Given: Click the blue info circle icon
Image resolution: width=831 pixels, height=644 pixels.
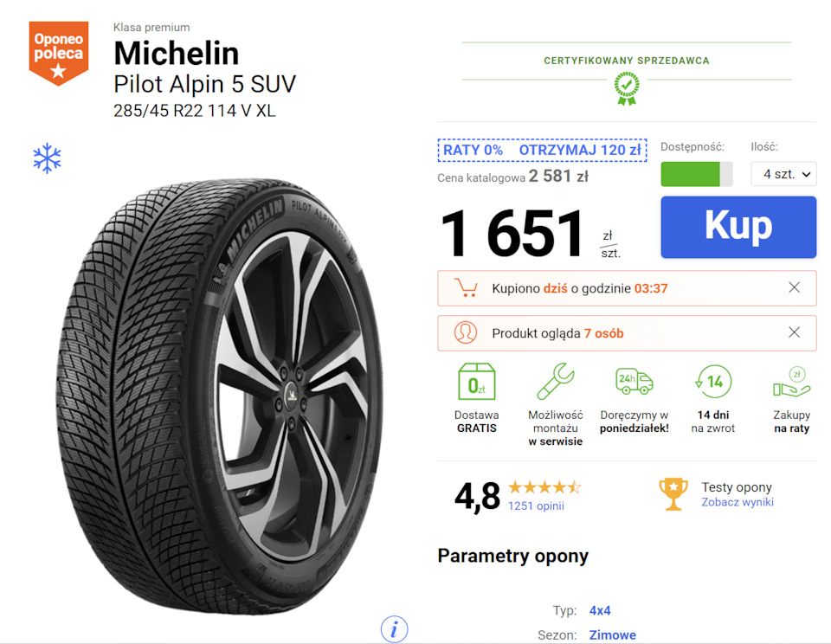Looking at the screenshot, I should (395, 629).
